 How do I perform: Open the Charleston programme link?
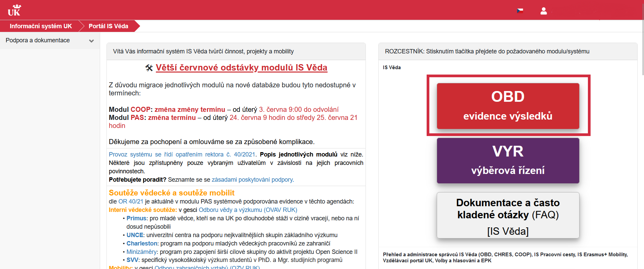point(142,243)
